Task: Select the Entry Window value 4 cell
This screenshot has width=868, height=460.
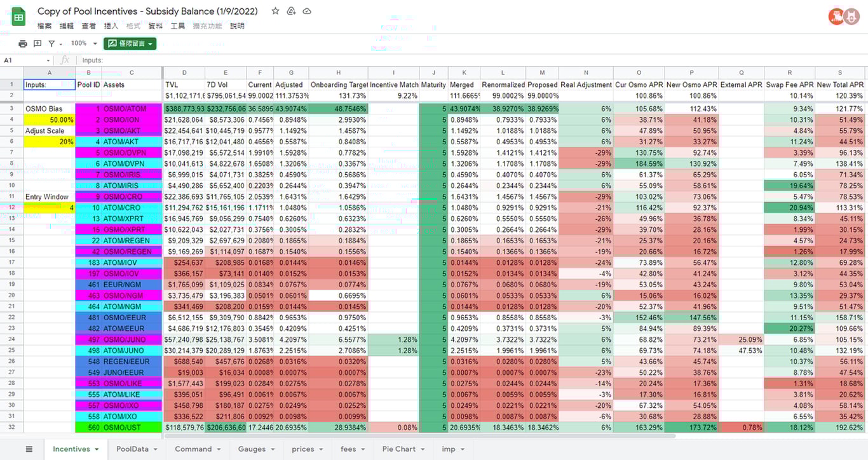Action: click(x=50, y=207)
